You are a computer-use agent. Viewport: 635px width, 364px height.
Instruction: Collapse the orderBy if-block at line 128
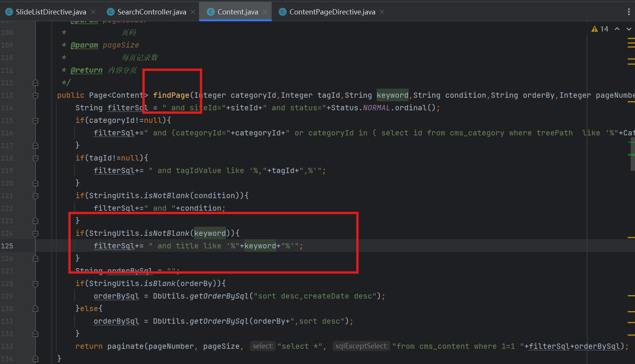click(x=35, y=284)
